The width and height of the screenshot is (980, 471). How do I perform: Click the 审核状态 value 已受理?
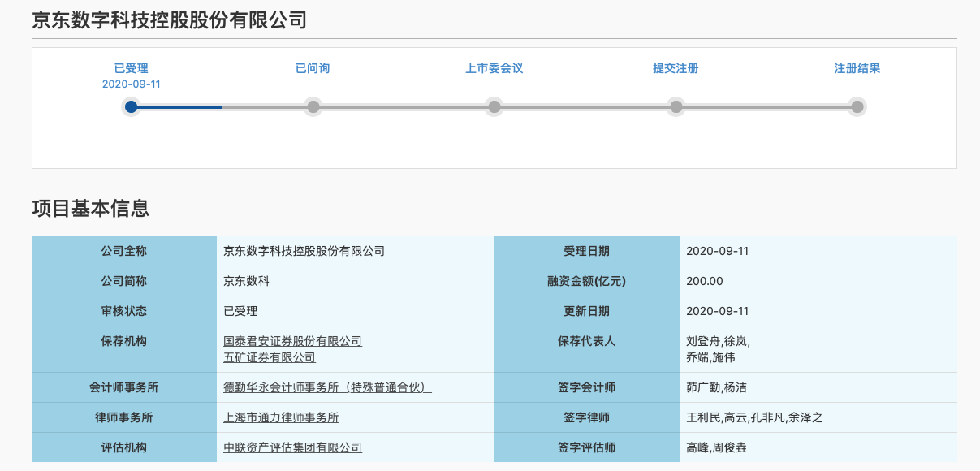click(240, 311)
